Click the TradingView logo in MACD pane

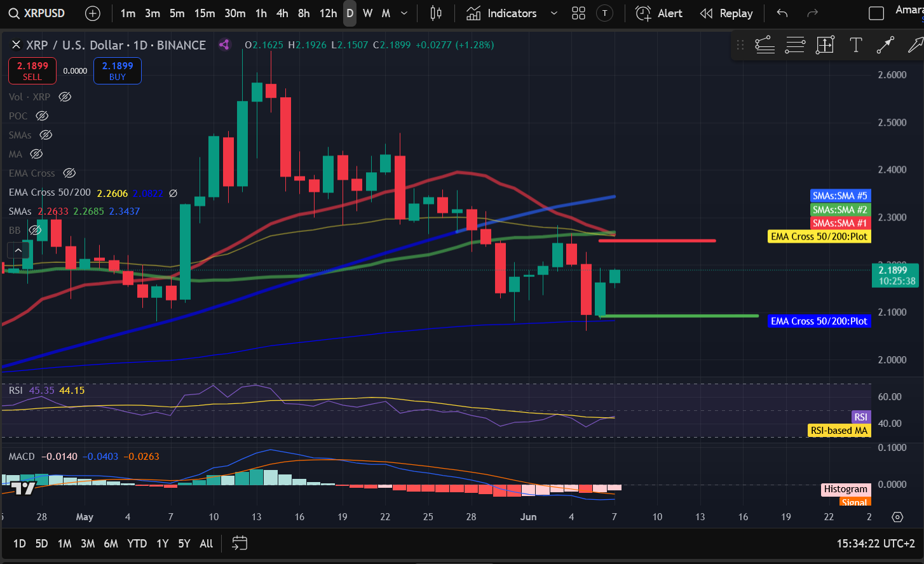tap(23, 488)
